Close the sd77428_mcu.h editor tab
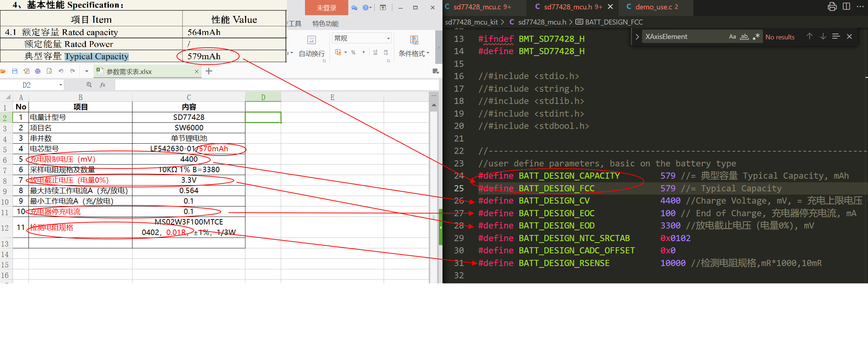Image resolution: width=868 pixels, height=344 pixels. [610, 7]
